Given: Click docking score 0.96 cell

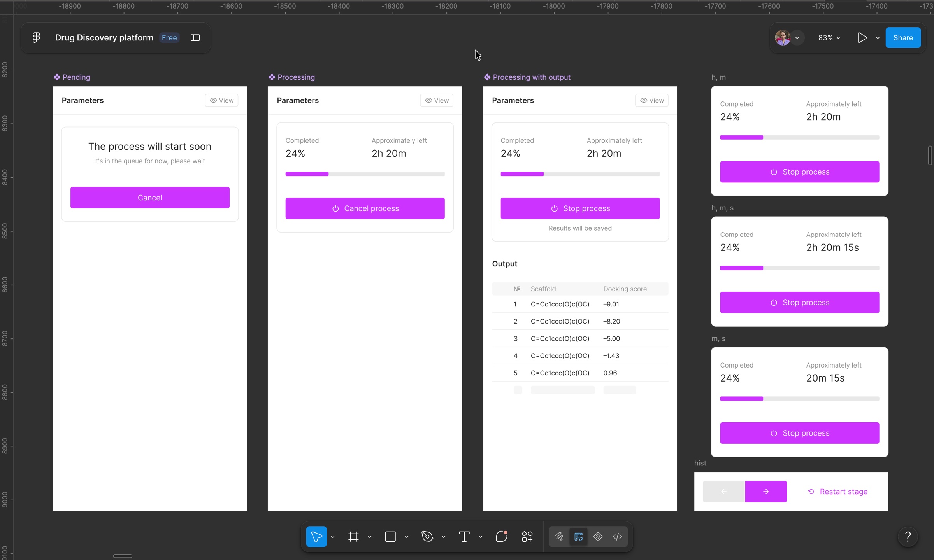Looking at the screenshot, I should tap(610, 373).
